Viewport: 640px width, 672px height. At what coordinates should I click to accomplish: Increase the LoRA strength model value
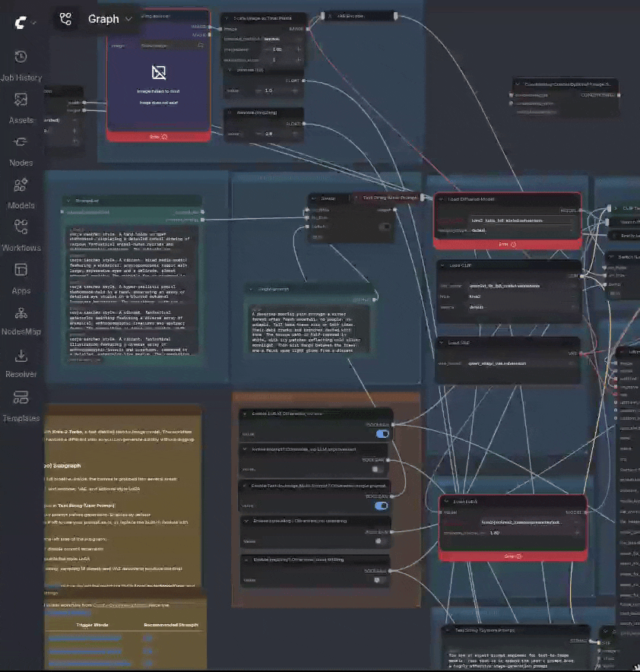[x=577, y=533]
